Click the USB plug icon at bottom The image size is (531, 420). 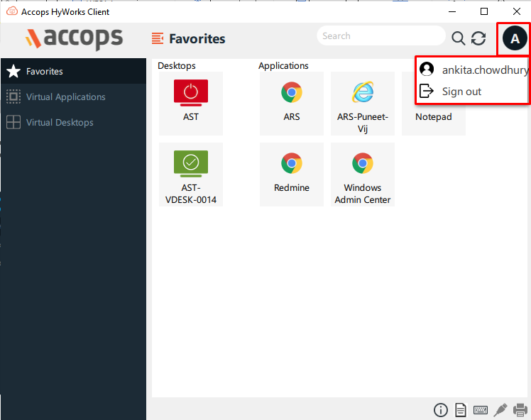(500, 410)
